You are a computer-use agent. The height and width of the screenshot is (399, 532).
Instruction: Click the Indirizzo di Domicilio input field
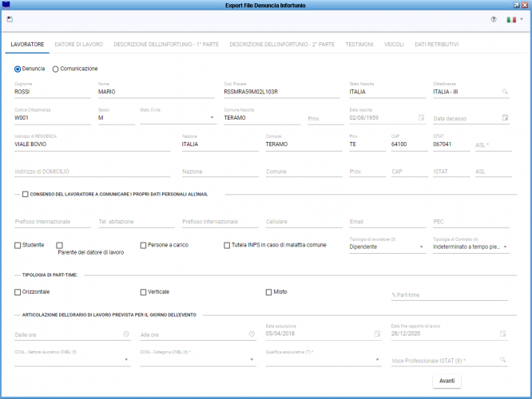coord(92,171)
